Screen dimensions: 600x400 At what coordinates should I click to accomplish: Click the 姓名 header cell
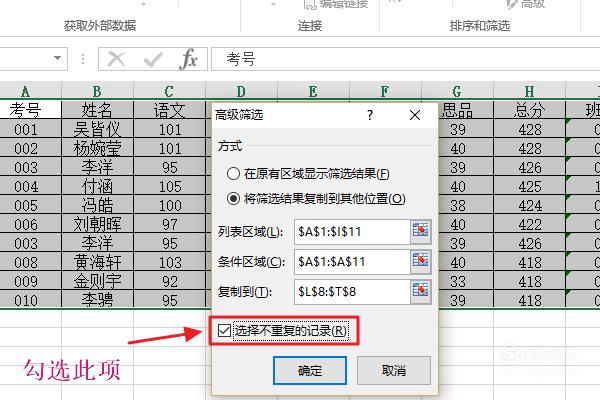click(97, 110)
